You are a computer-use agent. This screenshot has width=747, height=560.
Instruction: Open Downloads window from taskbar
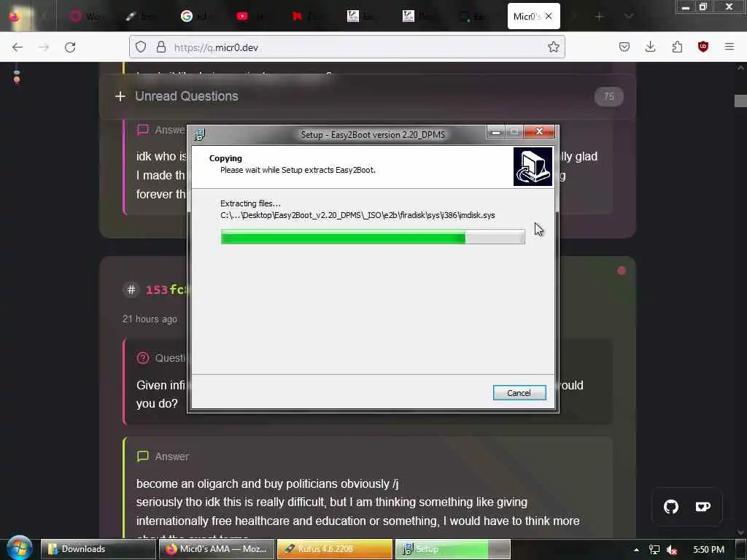pyautogui.click(x=98, y=549)
